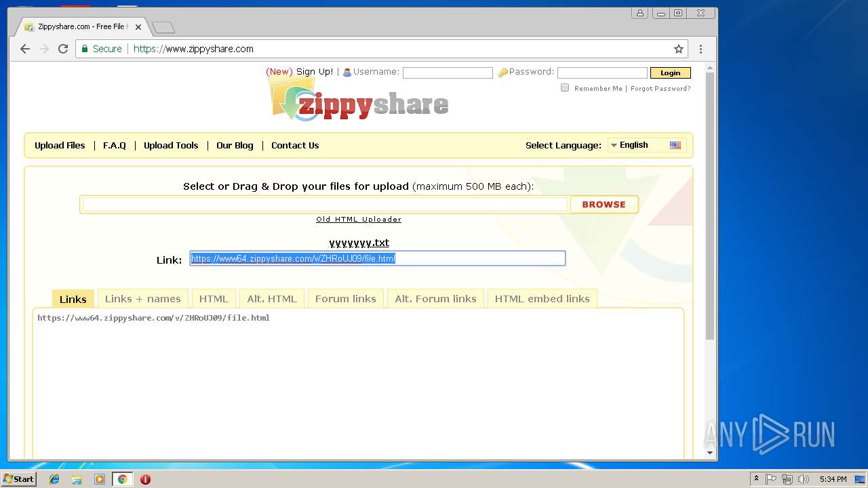Open the Old HTML Uploader link
The image size is (868, 488).
pyautogui.click(x=359, y=220)
